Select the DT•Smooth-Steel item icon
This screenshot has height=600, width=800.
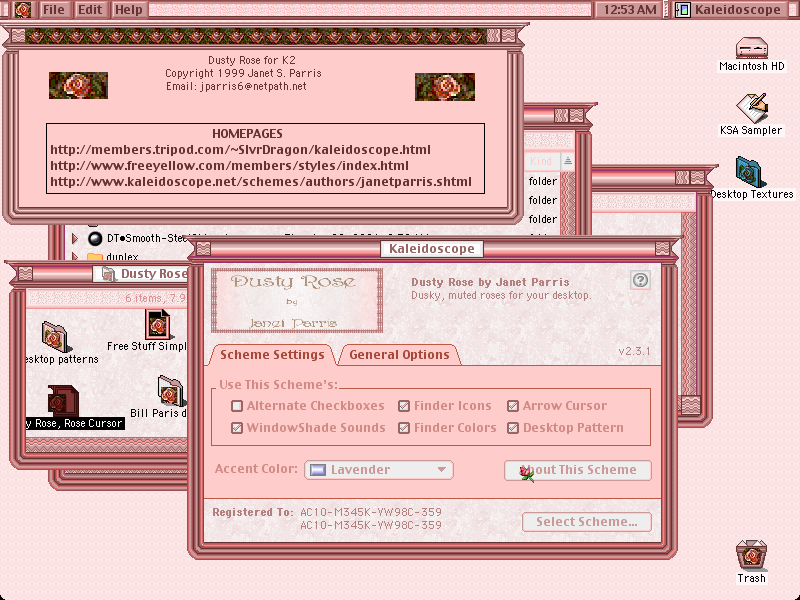click(x=95, y=238)
